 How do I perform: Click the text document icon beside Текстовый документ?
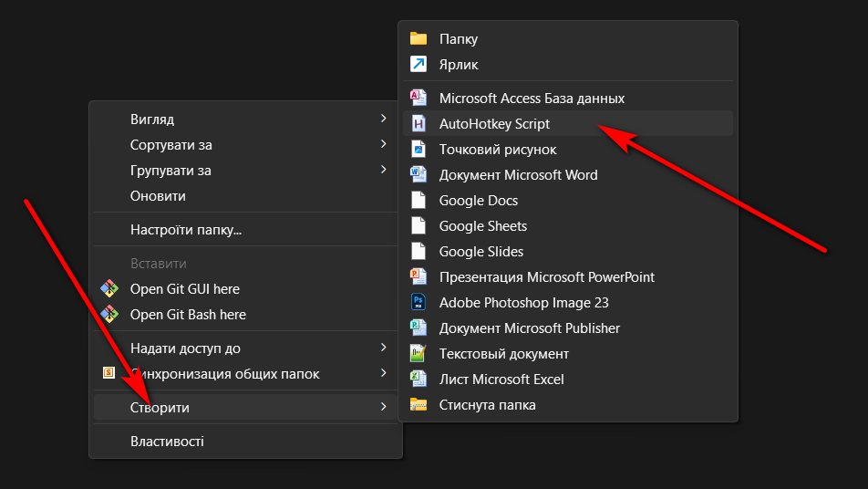tap(418, 353)
